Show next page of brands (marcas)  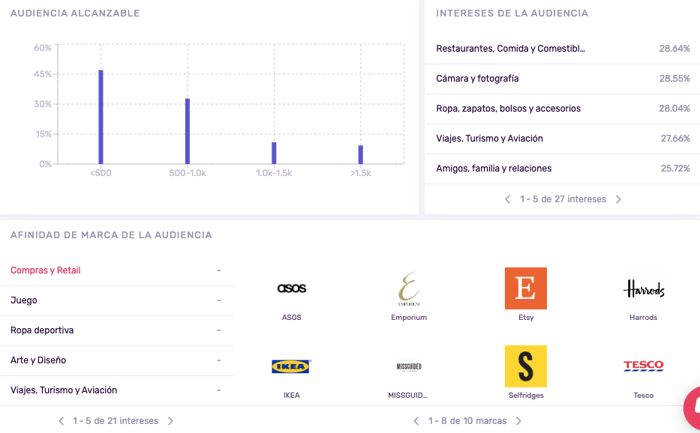pyautogui.click(x=518, y=421)
